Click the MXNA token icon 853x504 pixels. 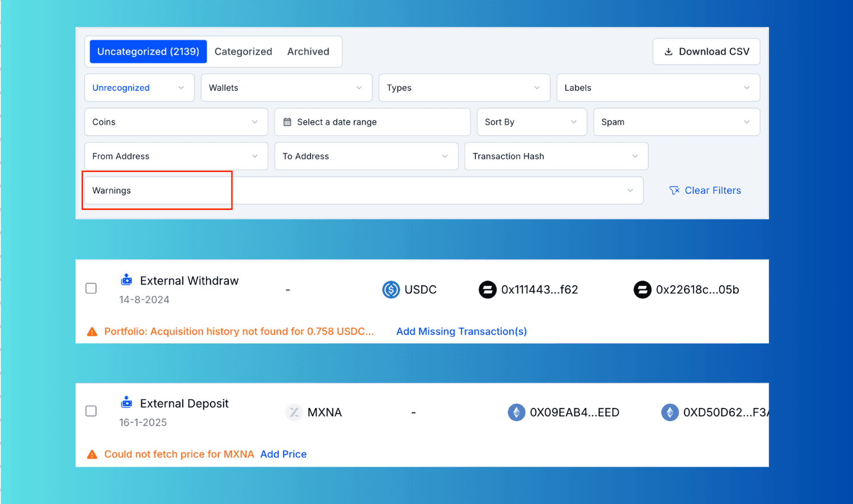(x=294, y=412)
